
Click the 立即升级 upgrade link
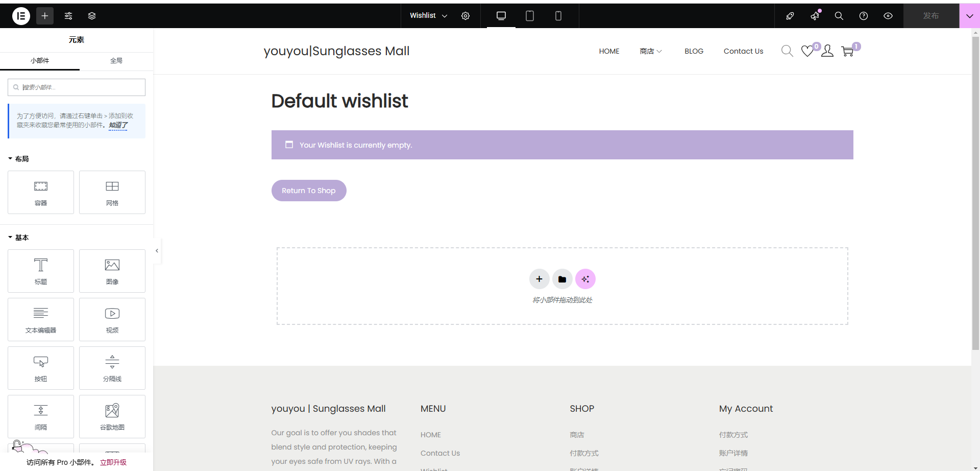(x=113, y=462)
